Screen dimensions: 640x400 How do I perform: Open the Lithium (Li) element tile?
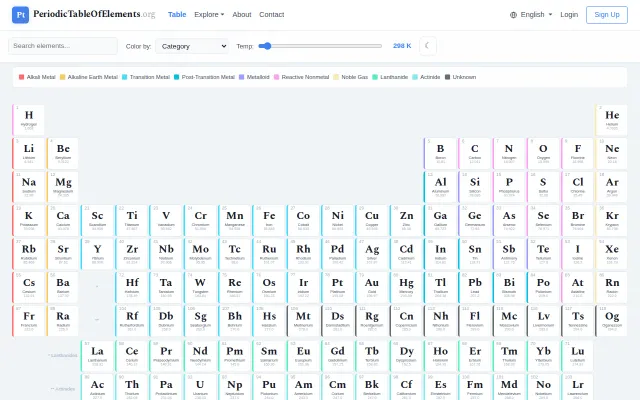pyautogui.click(x=29, y=153)
